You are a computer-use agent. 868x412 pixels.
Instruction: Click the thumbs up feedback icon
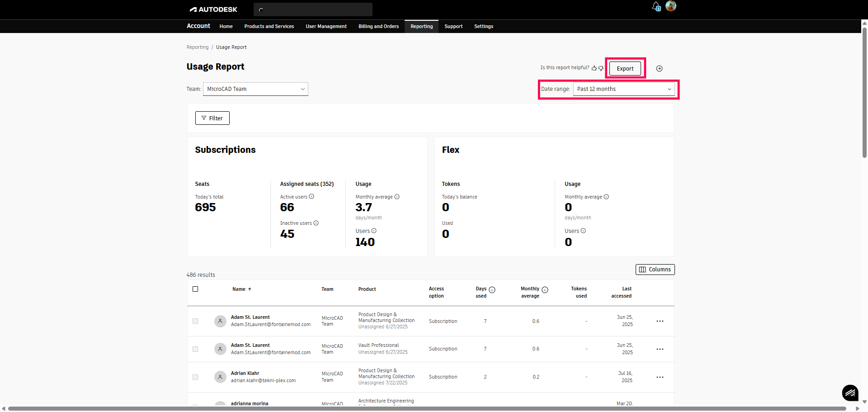click(x=594, y=68)
